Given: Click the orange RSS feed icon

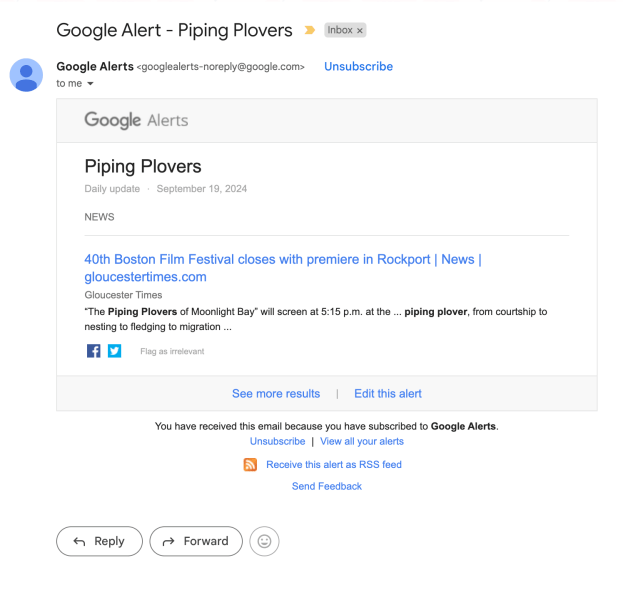Looking at the screenshot, I should point(250,464).
